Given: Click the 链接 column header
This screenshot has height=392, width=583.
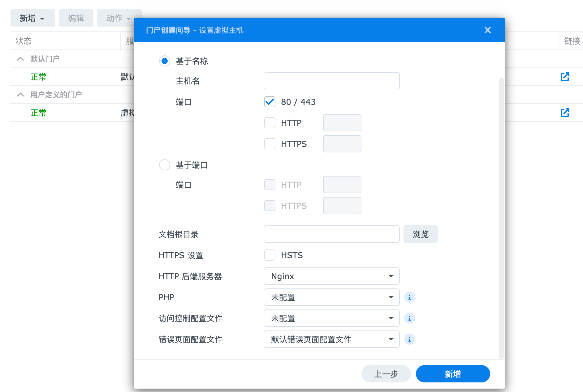Looking at the screenshot, I should tap(571, 41).
